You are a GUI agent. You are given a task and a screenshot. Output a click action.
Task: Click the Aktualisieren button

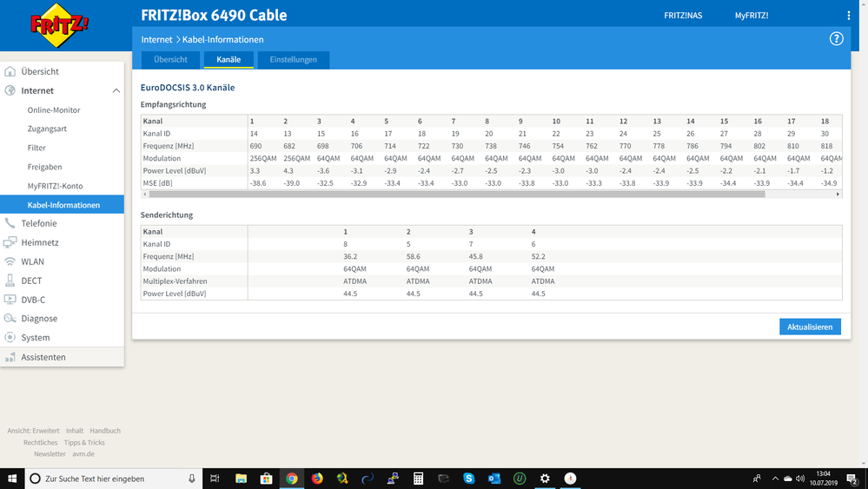click(810, 327)
